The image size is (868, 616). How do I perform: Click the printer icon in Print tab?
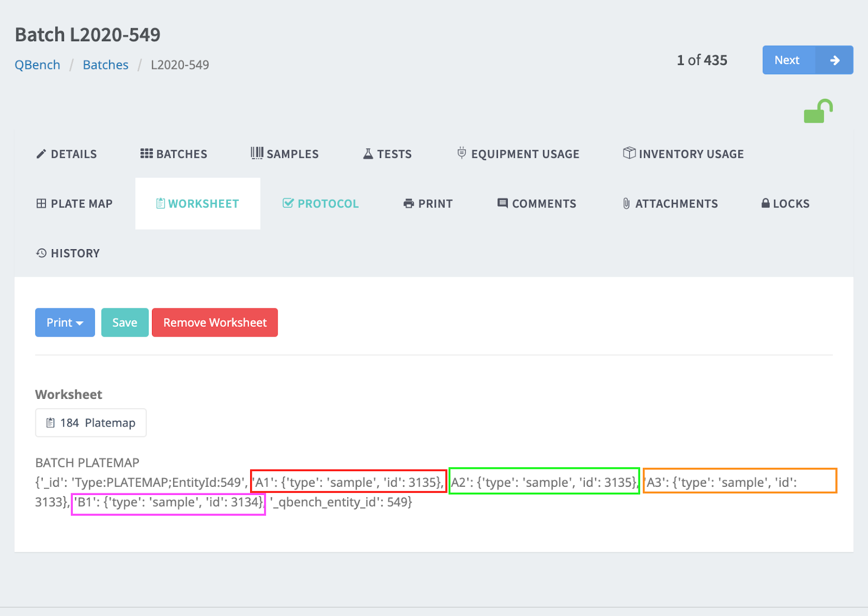coord(409,204)
